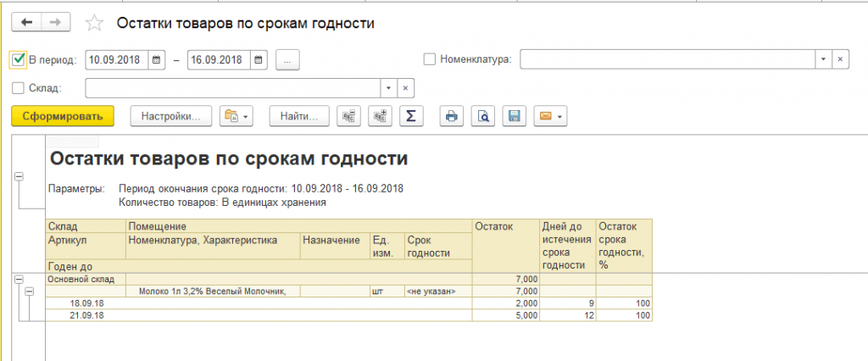Click the printer icon to print report
Screen dimensions: 868x361
coord(453,116)
